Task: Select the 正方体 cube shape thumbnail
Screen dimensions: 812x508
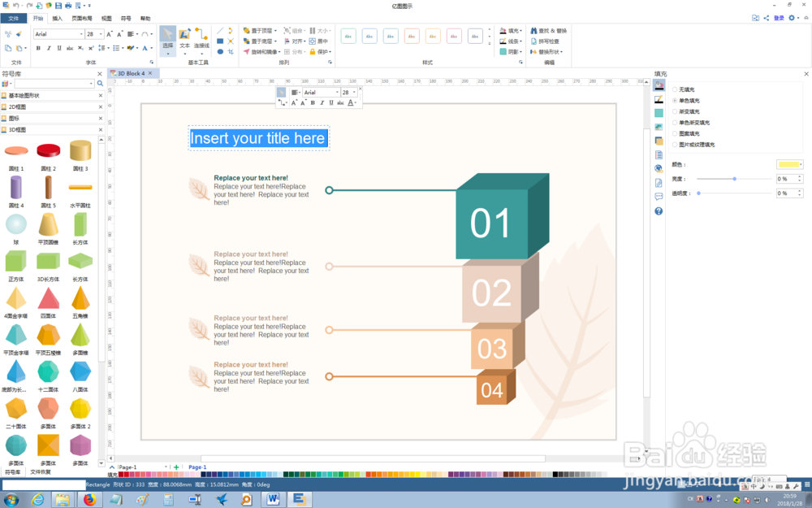Action: 16,261
